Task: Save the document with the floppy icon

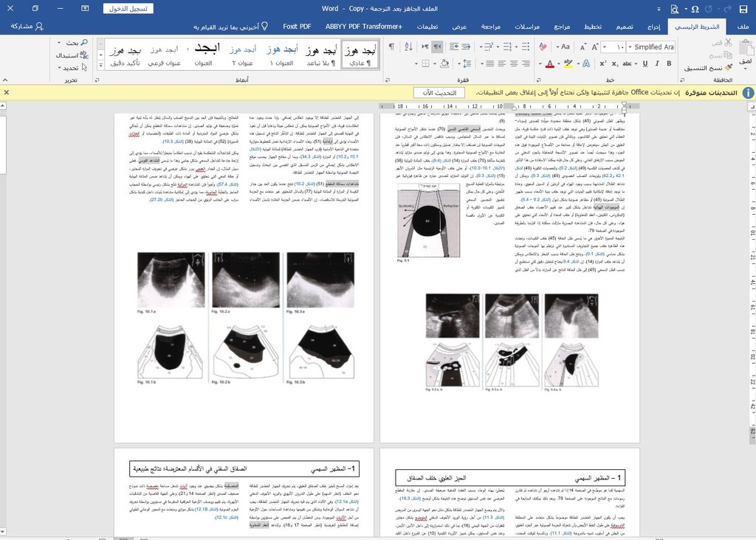Action: pos(743,9)
